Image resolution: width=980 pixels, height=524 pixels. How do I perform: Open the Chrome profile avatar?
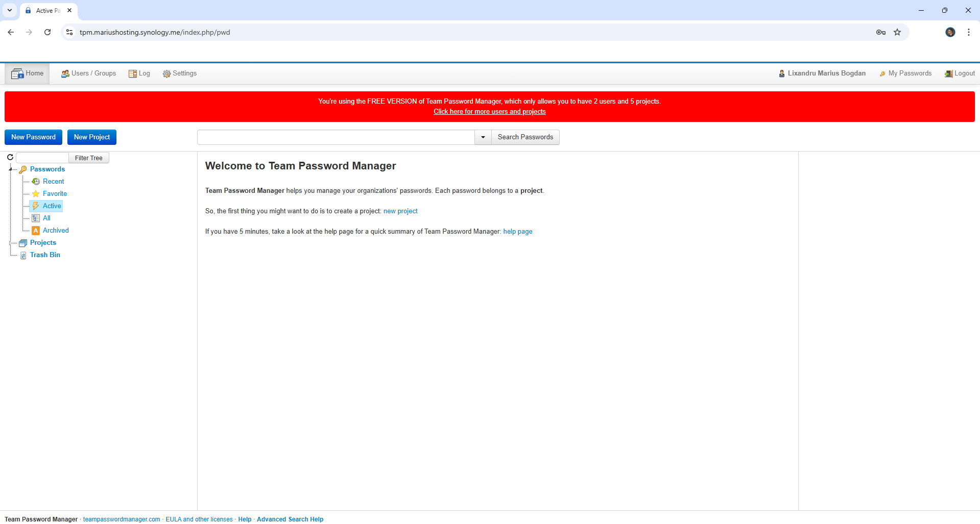[950, 32]
